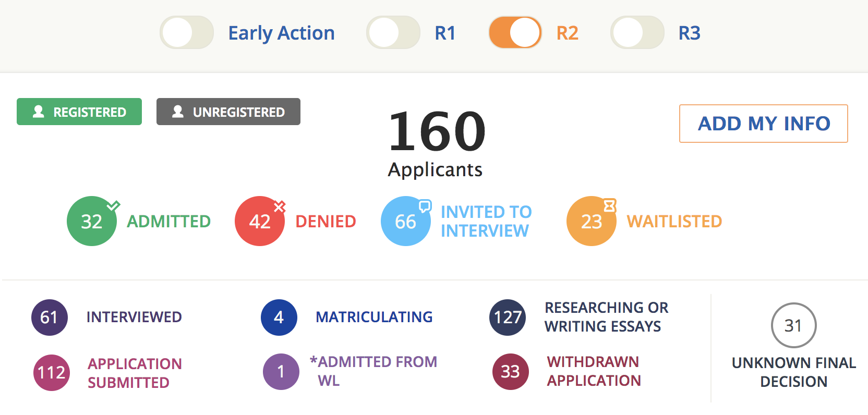Screen dimensions: 868x415
Task: Select the Admitted From WL badge
Action: tap(281, 372)
